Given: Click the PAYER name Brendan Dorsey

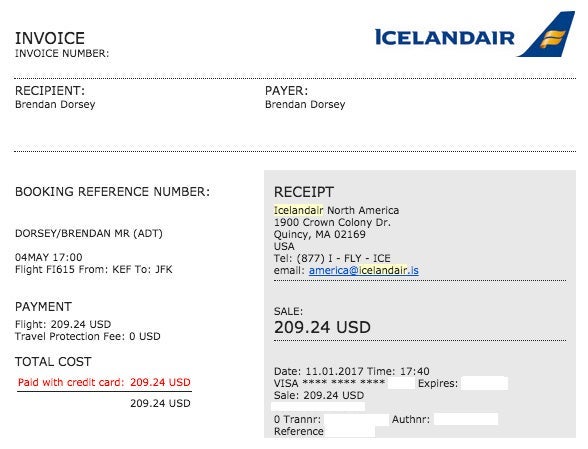Looking at the screenshot, I should tap(305, 104).
